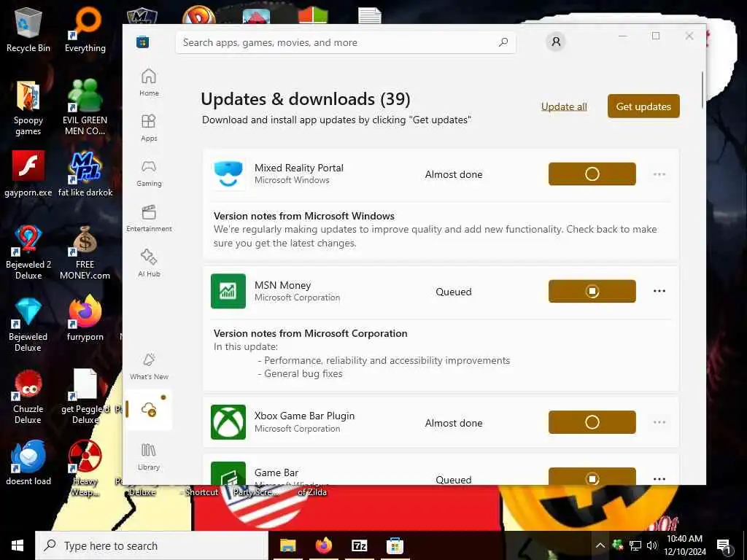Click Game Bar app icon
The height and width of the screenshot is (560, 747).
coord(228,473)
